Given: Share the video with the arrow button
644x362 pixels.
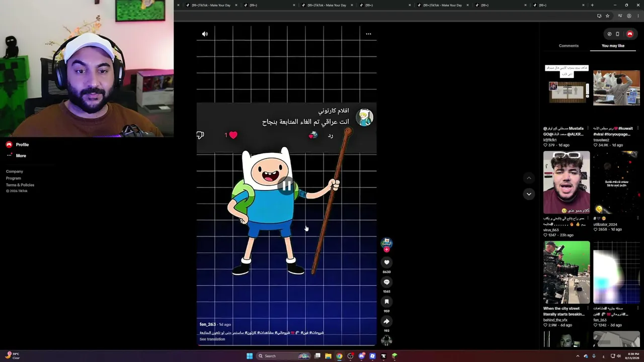Looking at the screenshot, I should tap(386, 321).
